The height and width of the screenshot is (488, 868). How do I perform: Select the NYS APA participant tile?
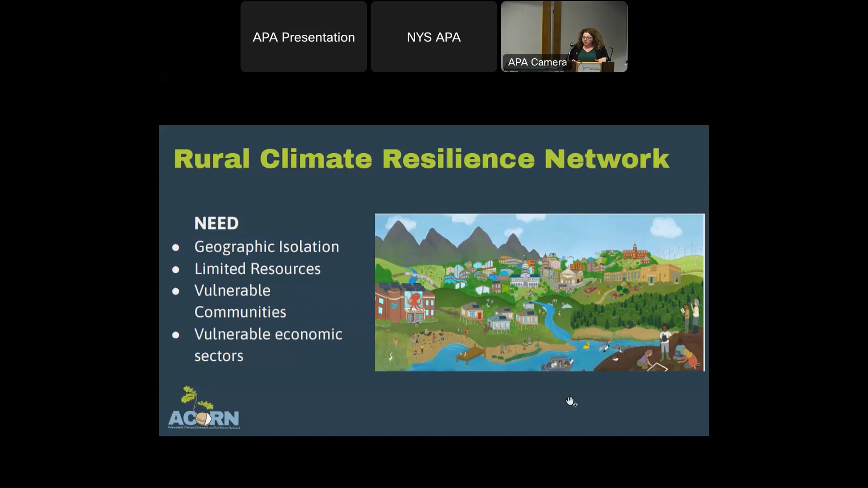(434, 37)
